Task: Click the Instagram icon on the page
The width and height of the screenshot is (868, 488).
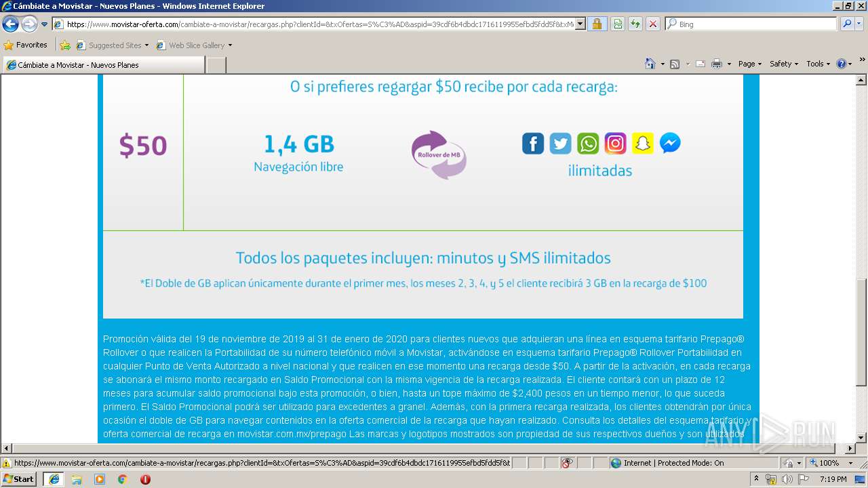Action: pyautogui.click(x=615, y=143)
